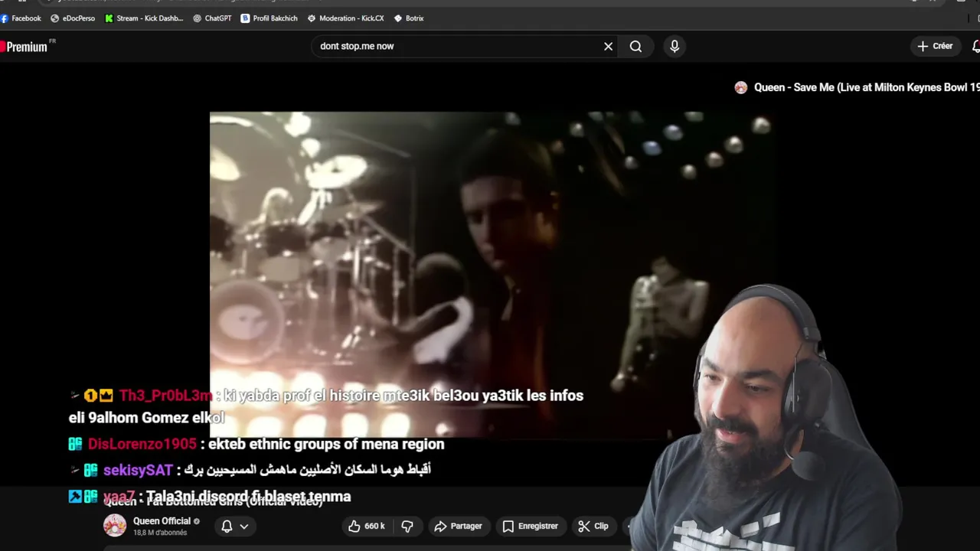
Task: Open notifications with the top-right bell icon
Action: pyautogui.click(x=975, y=47)
